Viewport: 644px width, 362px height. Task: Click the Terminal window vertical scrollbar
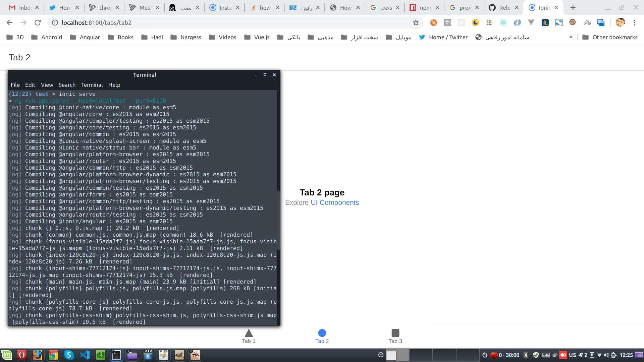[x=278, y=221]
